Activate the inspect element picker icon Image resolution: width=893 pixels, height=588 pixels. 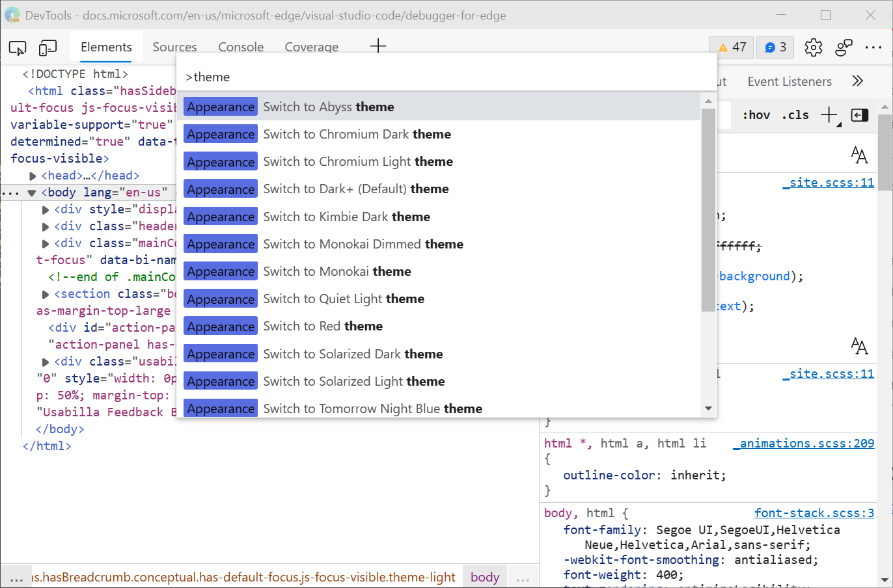(18, 47)
